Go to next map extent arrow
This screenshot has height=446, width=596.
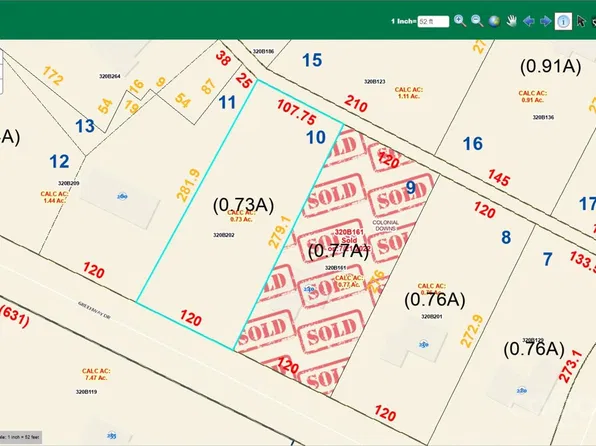545,21
